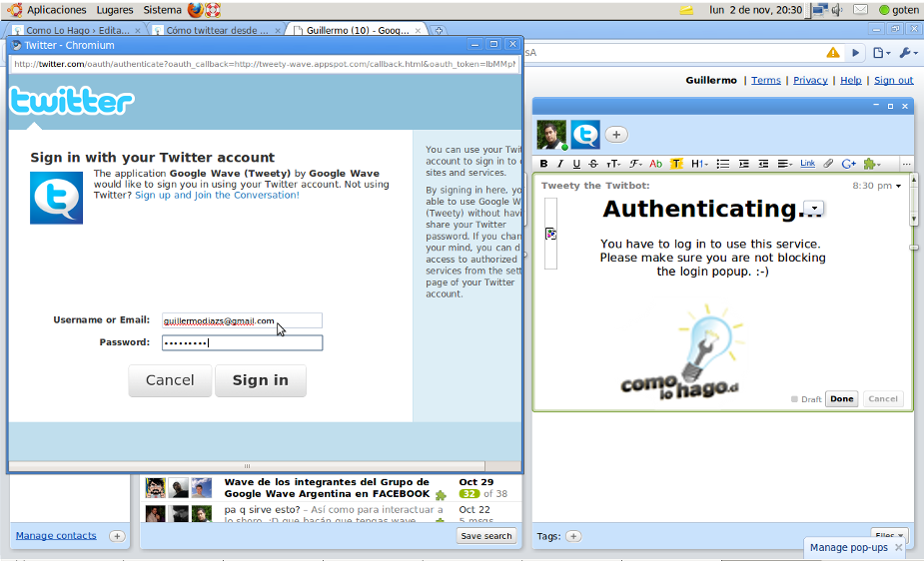924x561 pixels.
Task: Open the Lugares menu
Action: [x=114, y=10]
